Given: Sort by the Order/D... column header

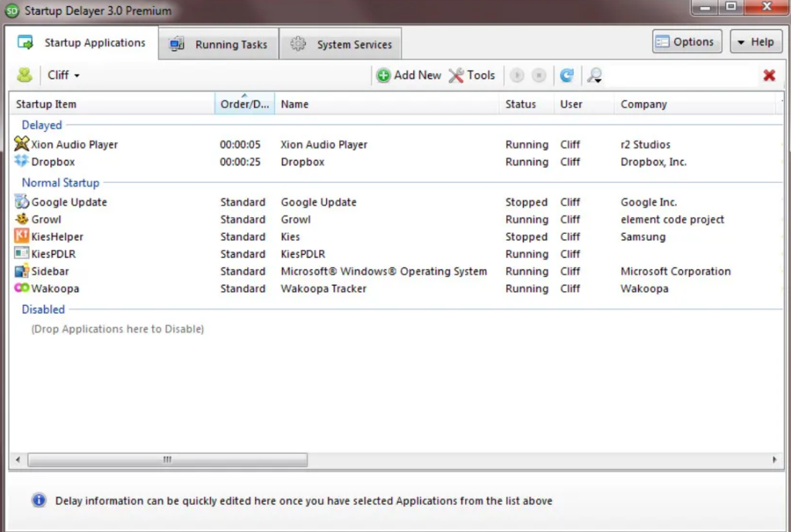Looking at the screenshot, I should coord(245,104).
